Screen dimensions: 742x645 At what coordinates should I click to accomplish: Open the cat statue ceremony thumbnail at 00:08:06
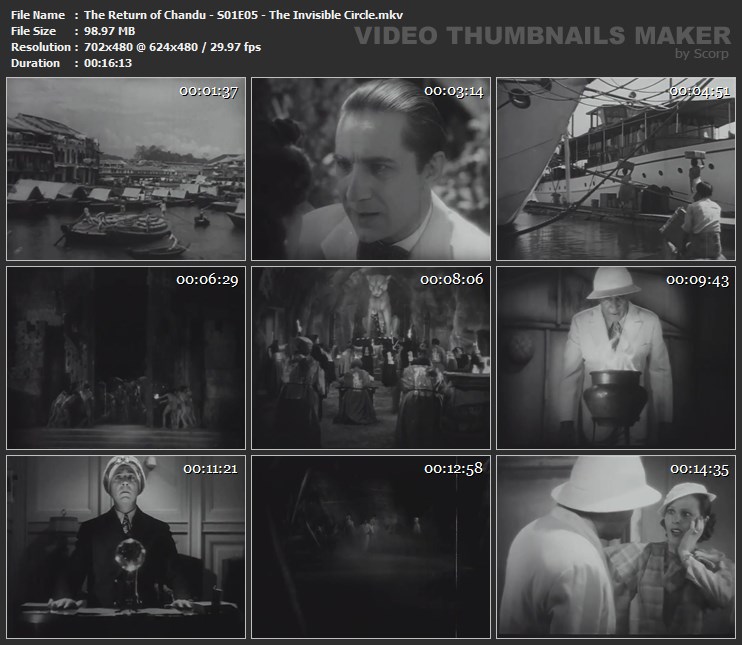(x=371, y=358)
